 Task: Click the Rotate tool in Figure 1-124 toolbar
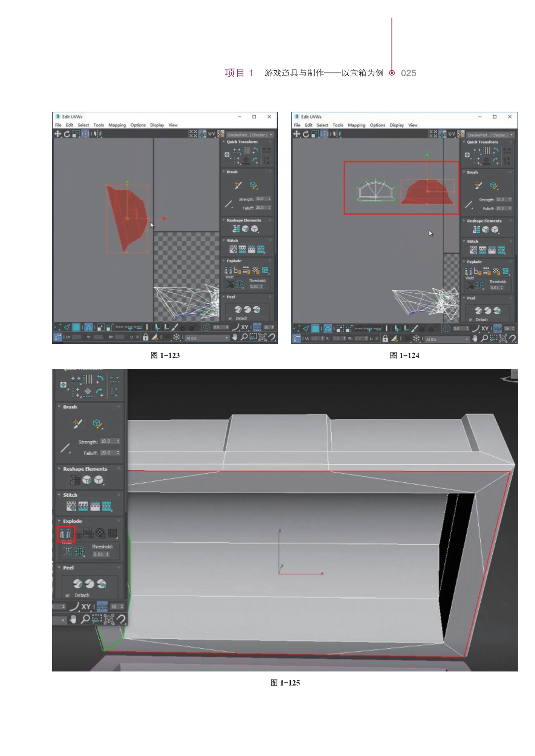point(305,134)
